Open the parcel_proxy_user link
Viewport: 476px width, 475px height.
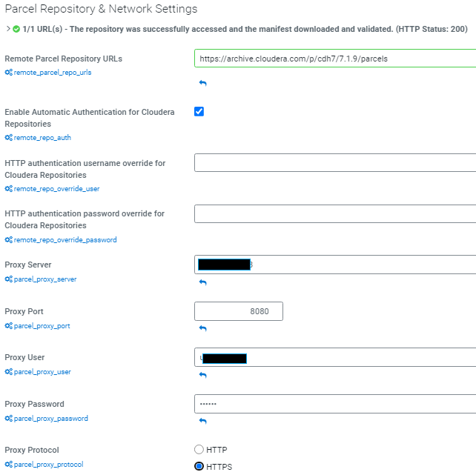(42, 372)
